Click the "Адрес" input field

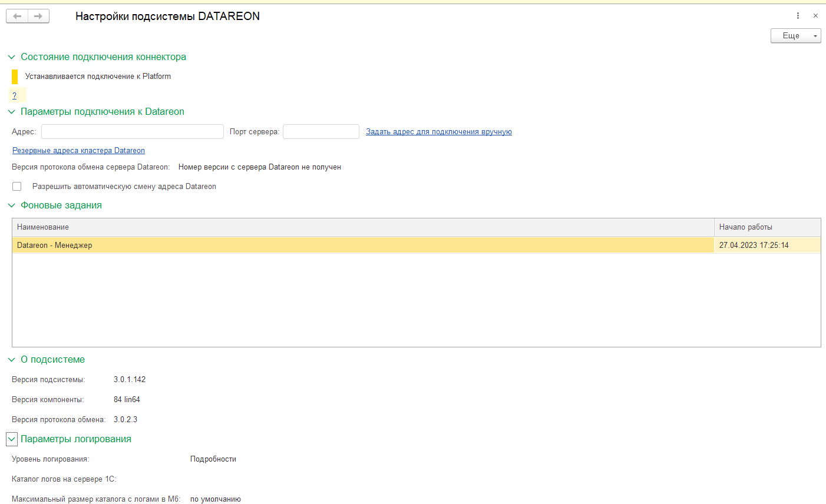(132, 132)
